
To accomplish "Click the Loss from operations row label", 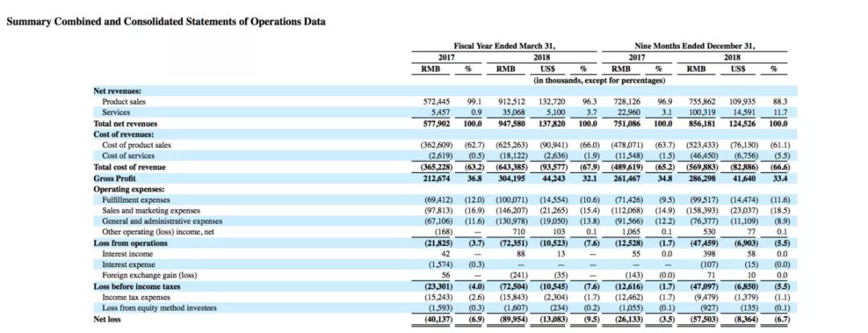I will point(130,243).
